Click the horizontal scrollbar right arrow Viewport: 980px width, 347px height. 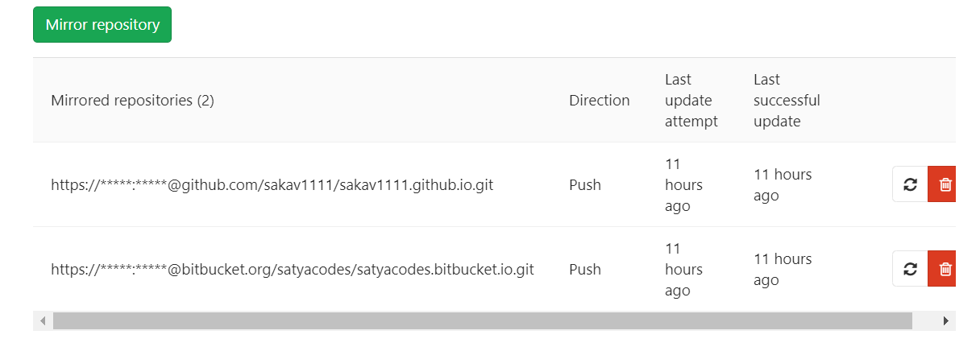(946, 321)
